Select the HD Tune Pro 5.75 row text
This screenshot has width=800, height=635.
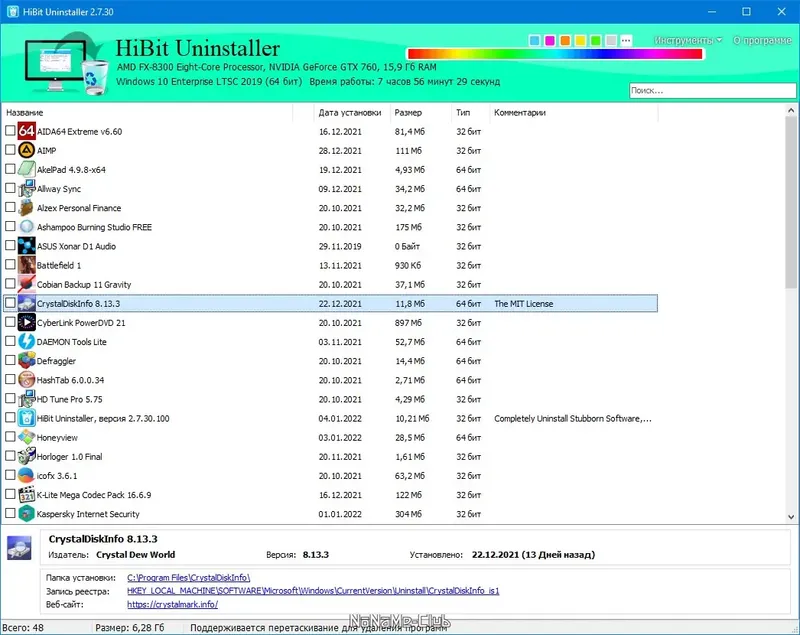pyautogui.click(x=69, y=399)
